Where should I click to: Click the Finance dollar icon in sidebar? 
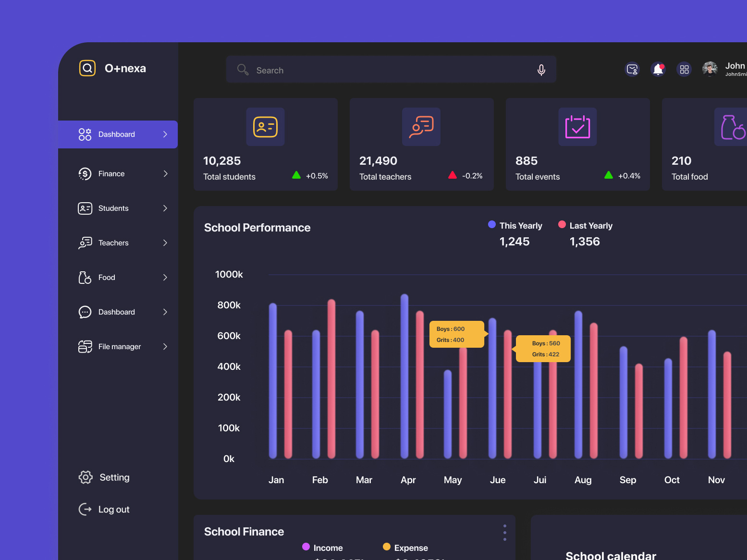[85, 174]
